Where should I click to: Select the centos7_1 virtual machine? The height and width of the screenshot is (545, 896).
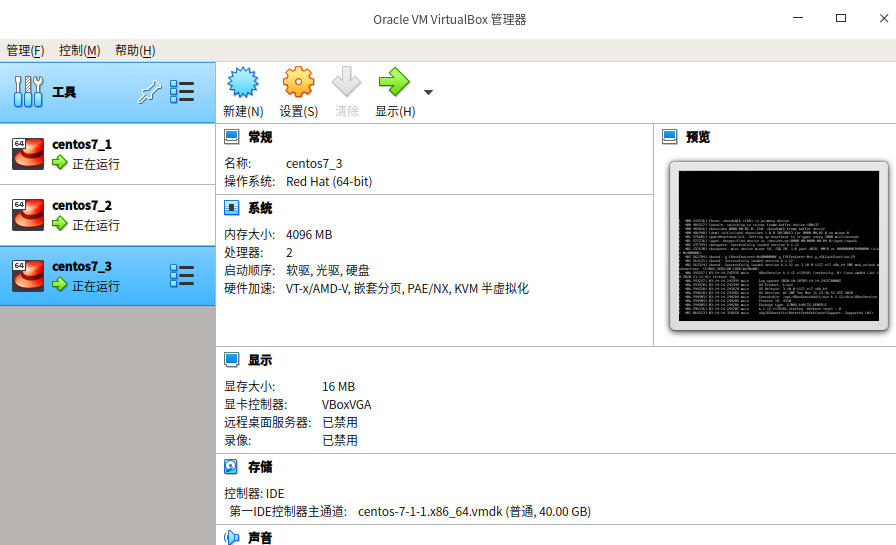[x=107, y=154]
